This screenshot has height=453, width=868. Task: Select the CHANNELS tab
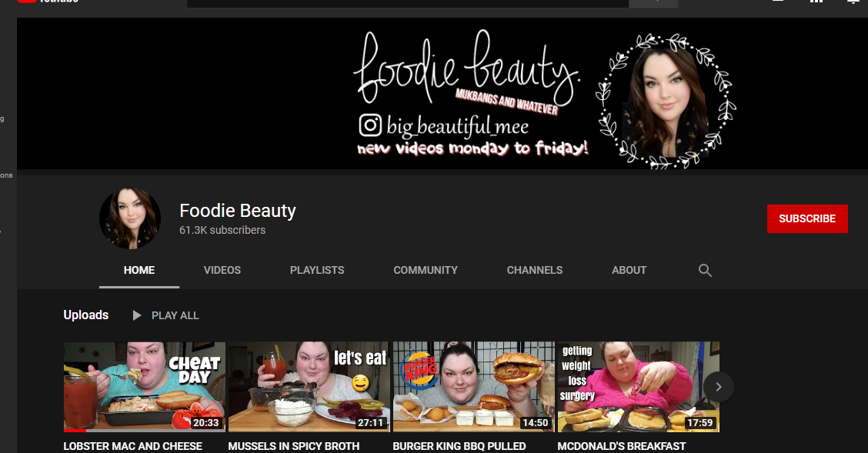(535, 271)
